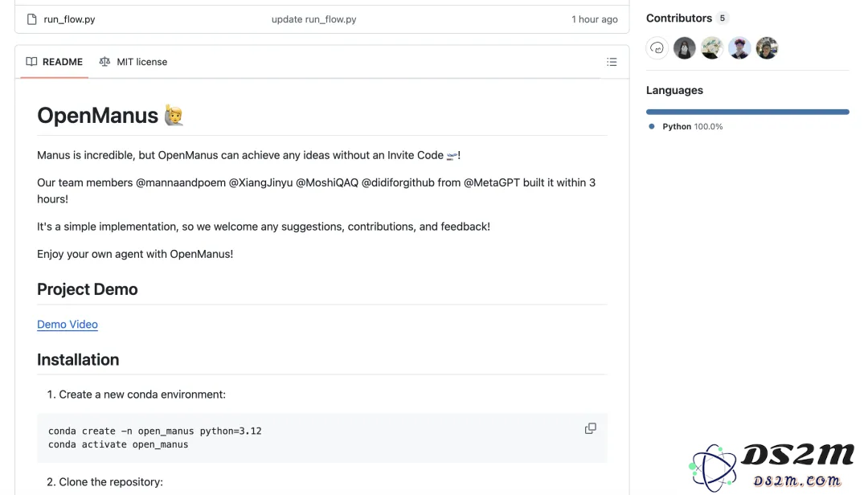Open the run_flow.py file
Screen dimensions: 868x495
point(69,19)
